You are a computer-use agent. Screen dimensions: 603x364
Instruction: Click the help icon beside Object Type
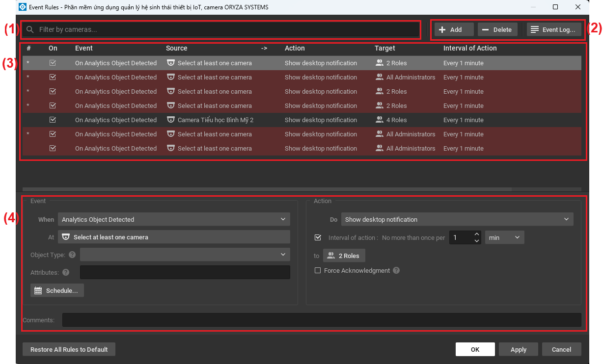72,255
